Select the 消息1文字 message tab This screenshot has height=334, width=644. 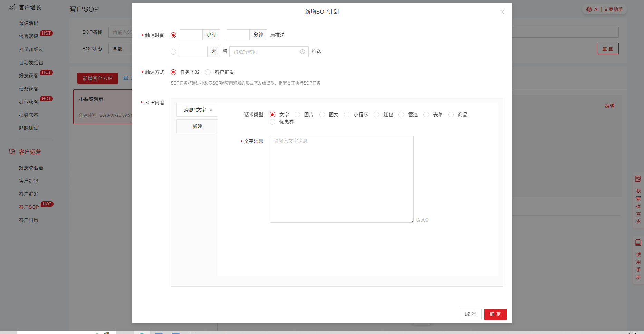click(x=194, y=110)
